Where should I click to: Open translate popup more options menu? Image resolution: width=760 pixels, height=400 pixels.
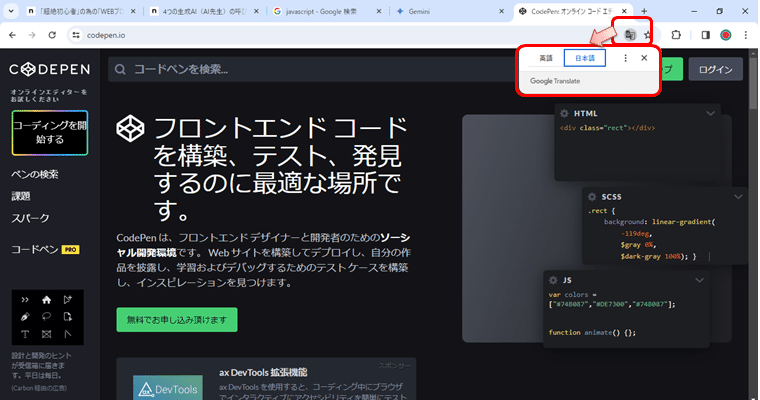pyautogui.click(x=625, y=58)
